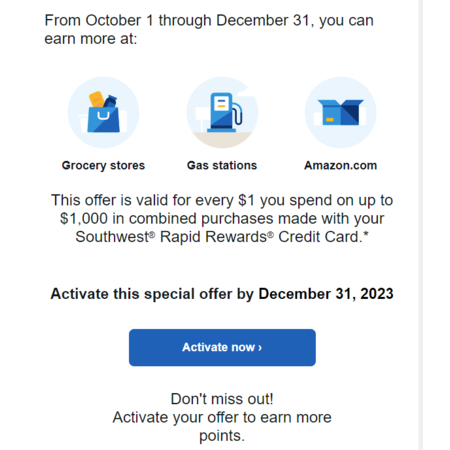Screen dimensions: 450x450
Task: Click the yellow label on the box
Action: point(330,120)
